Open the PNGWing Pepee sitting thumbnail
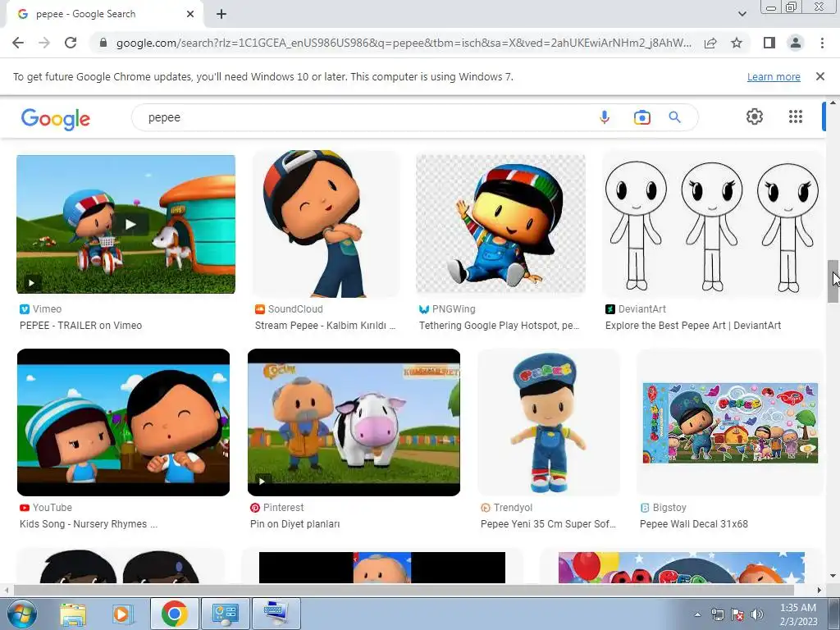 [500, 224]
